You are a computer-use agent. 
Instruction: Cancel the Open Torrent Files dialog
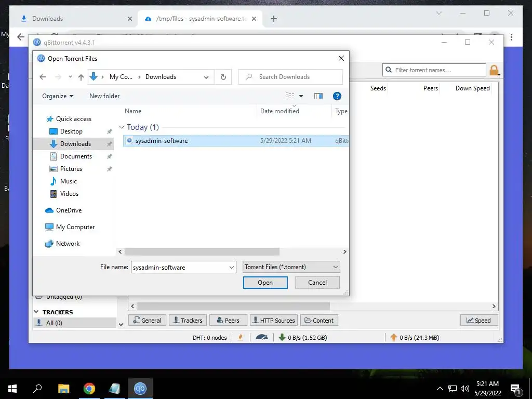coord(317,283)
